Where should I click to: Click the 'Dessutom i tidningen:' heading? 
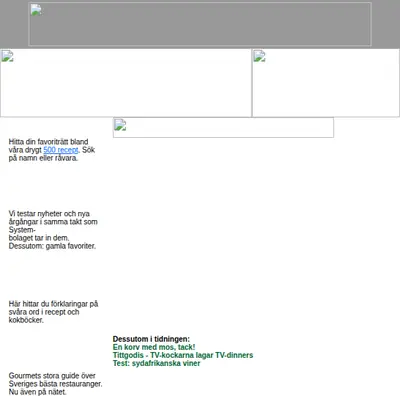[151, 339]
